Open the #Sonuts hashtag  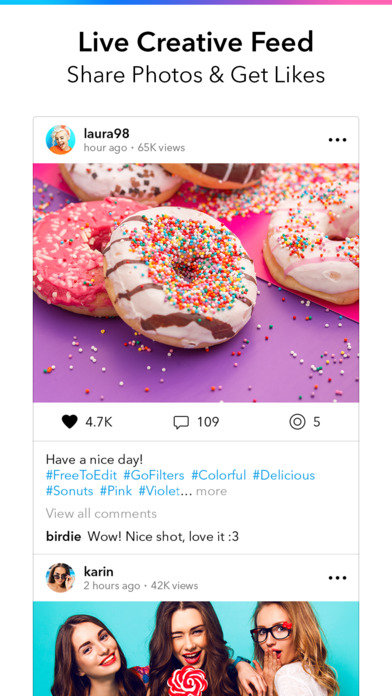click(x=69, y=491)
